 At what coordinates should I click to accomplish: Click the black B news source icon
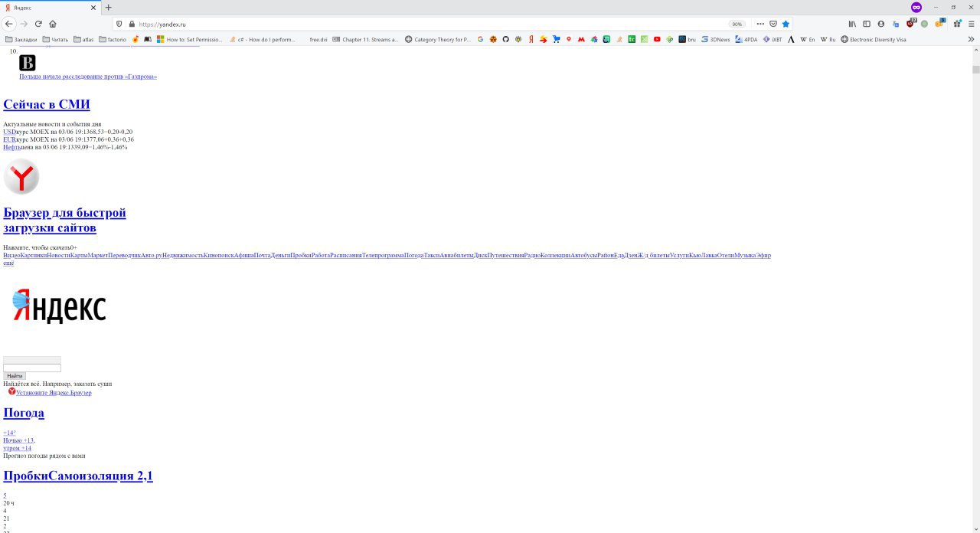28,63
